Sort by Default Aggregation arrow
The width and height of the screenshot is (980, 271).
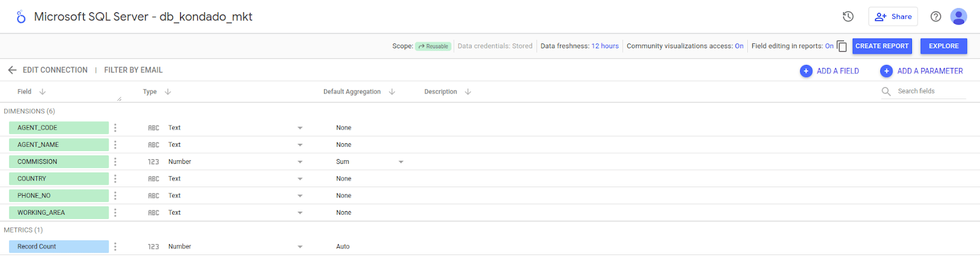click(392, 92)
